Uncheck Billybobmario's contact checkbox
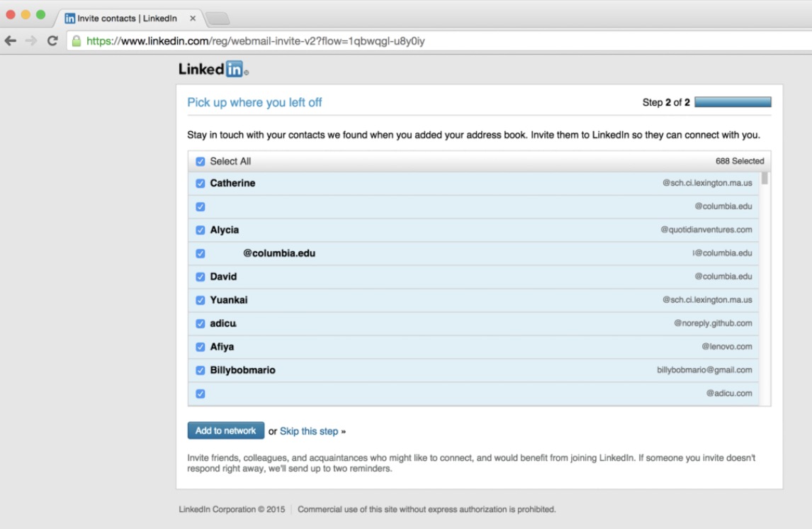The width and height of the screenshot is (812, 529). 201,370
